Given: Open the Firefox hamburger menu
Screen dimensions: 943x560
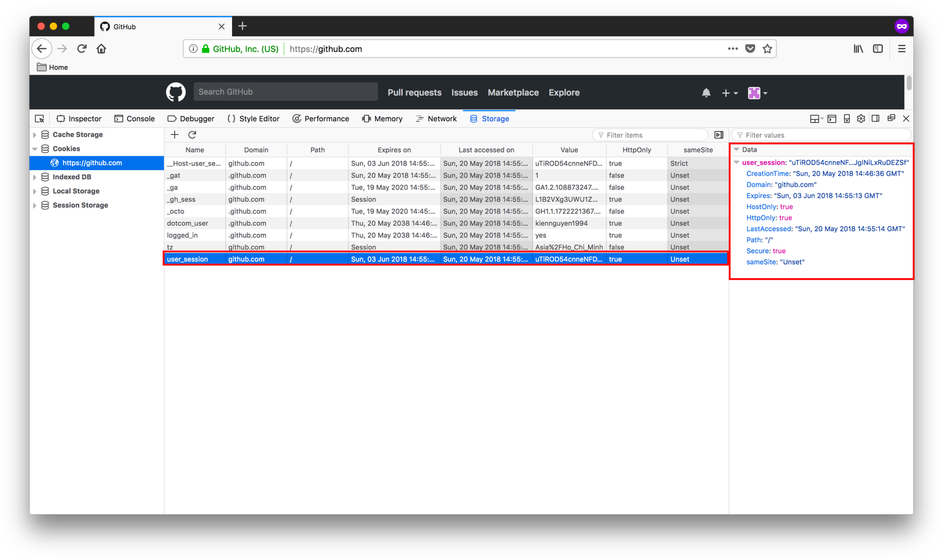Looking at the screenshot, I should tap(902, 49).
